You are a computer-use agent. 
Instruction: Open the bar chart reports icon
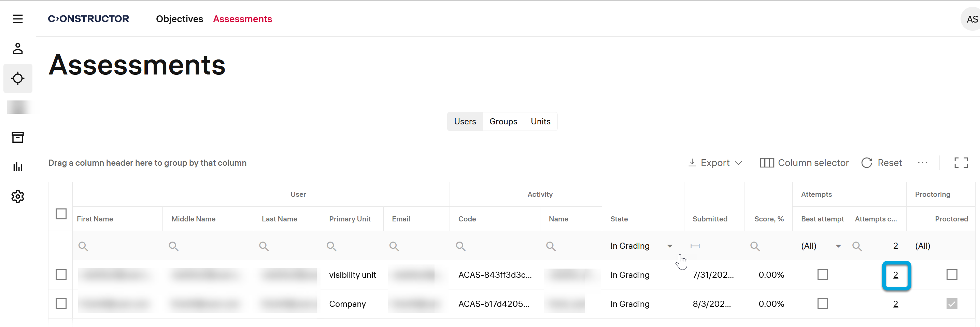[x=17, y=167]
